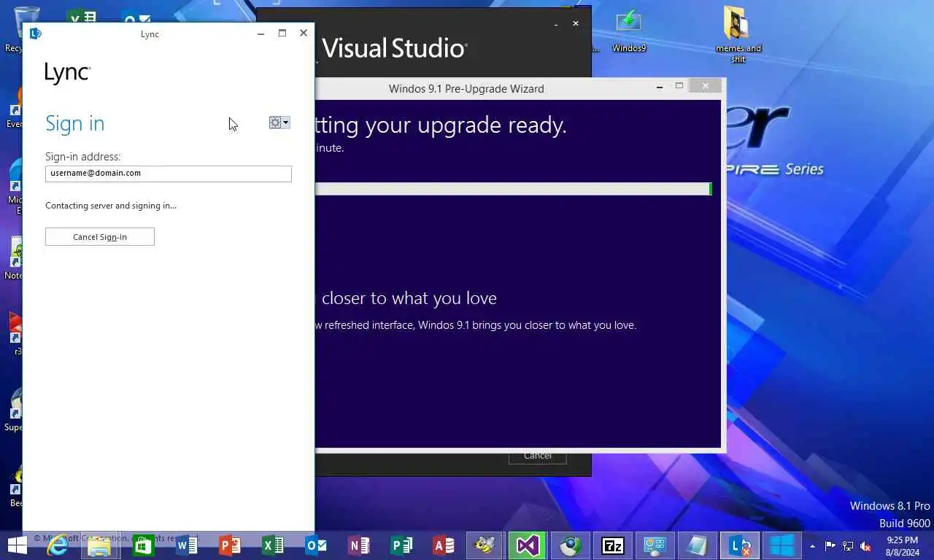Close the Visual Studio installer window

pos(576,23)
